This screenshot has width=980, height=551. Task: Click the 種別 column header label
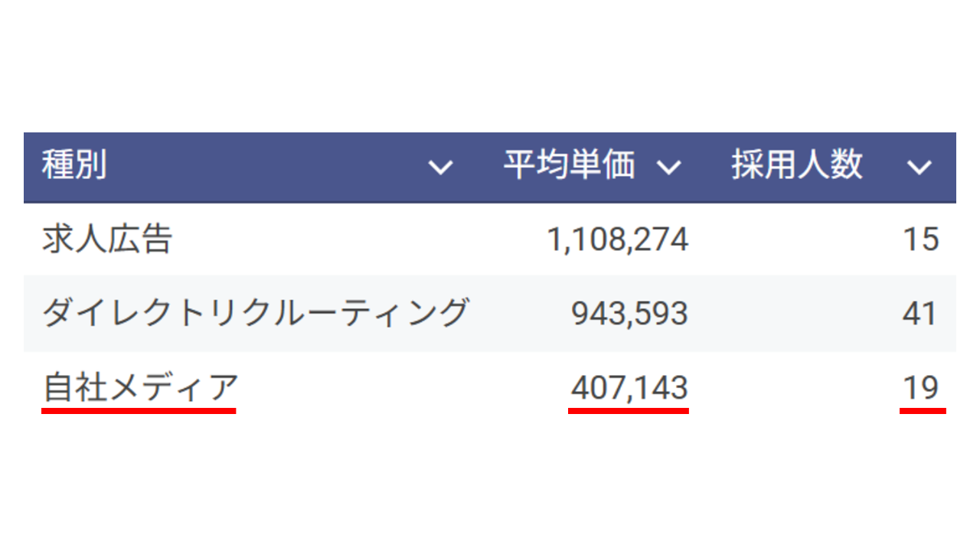point(74,166)
